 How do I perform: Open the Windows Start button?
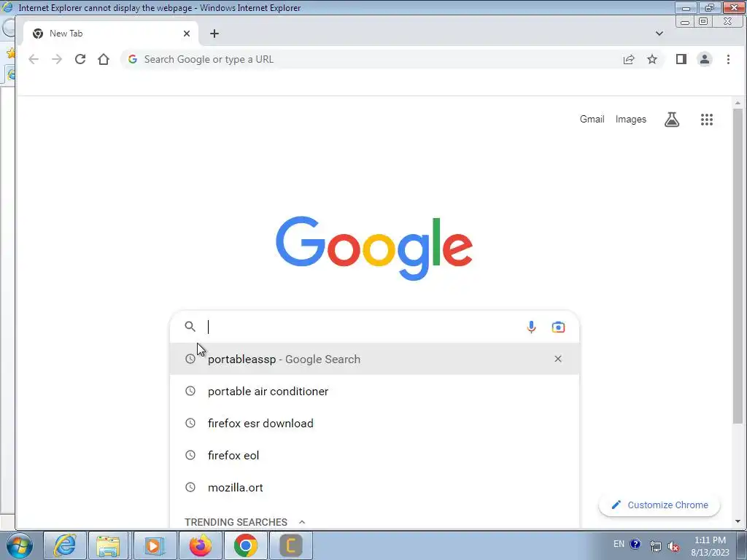point(19,545)
